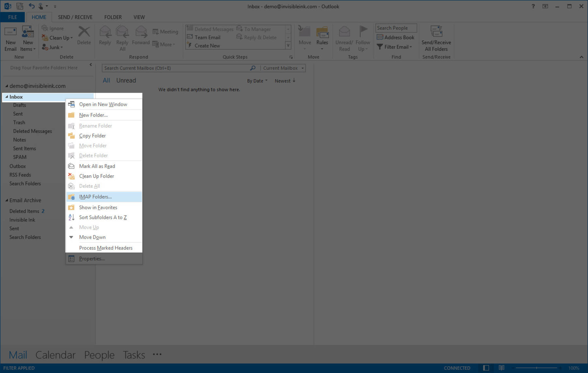
Task: Choose IMAP Folders... from context menu
Action: pyautogui.click(x=104, y=197)
